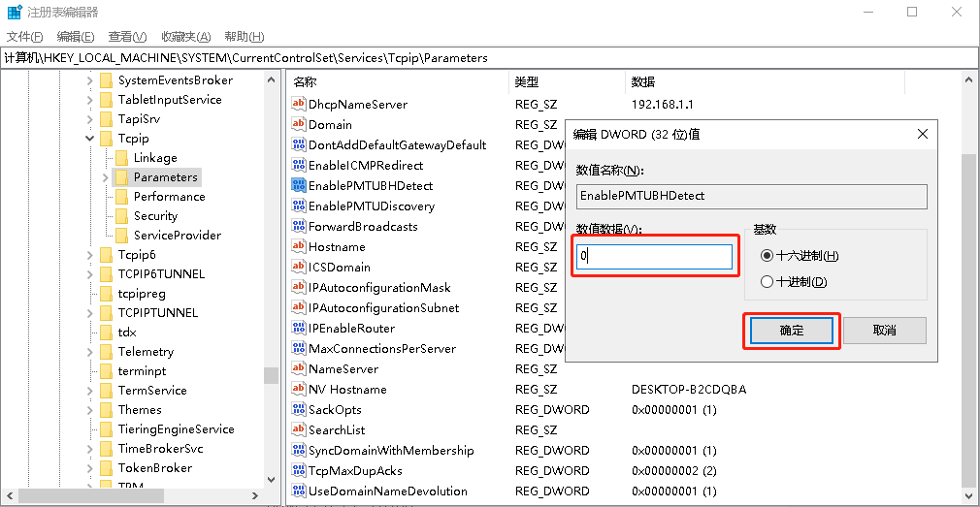The width and height of the screenshot is (980, 507).
Task: Click the Telemetry folder icon
Action: coord(106,352)
